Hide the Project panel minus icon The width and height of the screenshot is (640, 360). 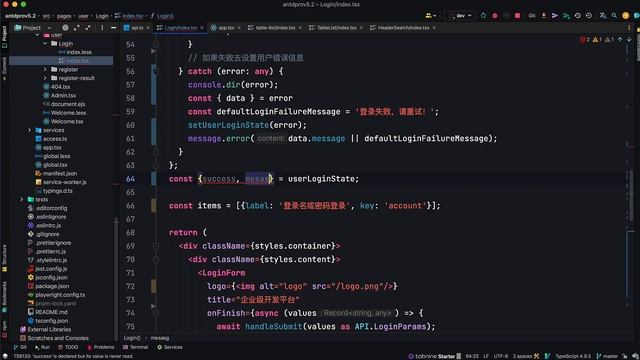[113, 28]
